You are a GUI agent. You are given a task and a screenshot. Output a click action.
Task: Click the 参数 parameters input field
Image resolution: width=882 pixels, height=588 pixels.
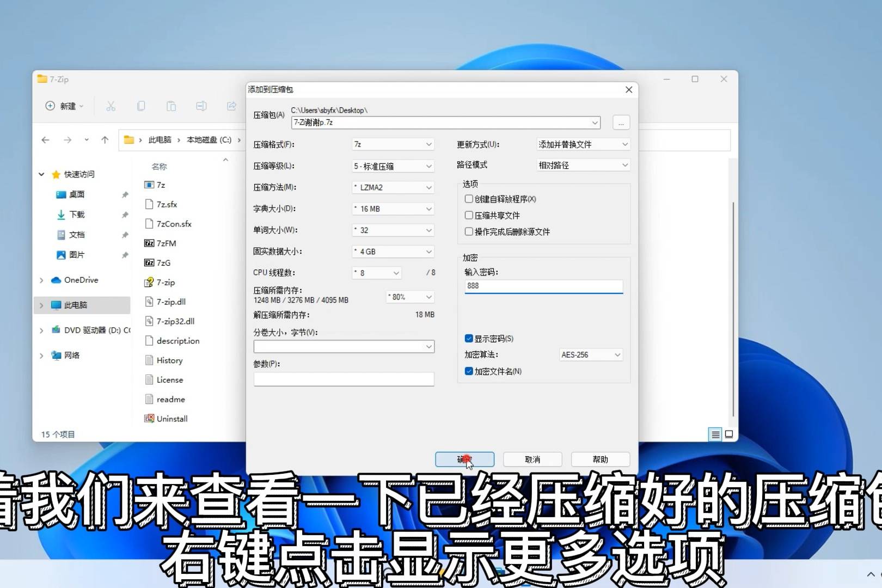pos(344,379)
